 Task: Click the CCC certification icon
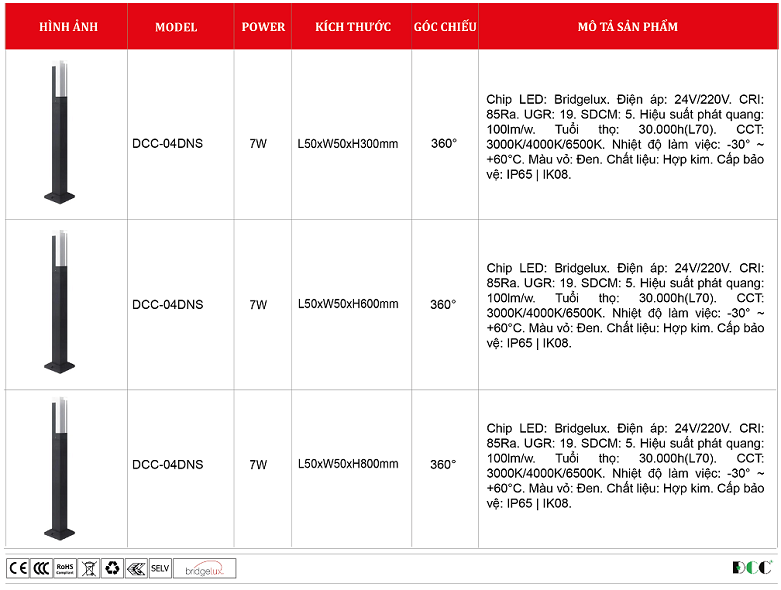click(41, 568)
